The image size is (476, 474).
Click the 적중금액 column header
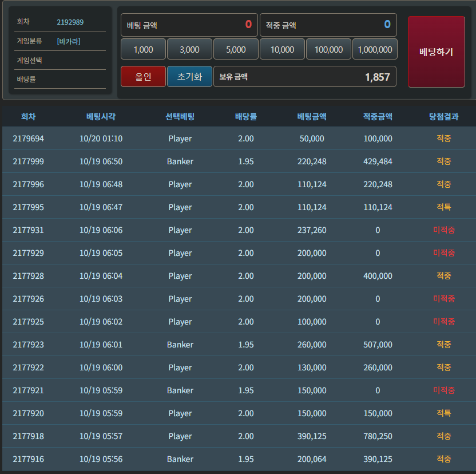pyautogui.click(x=378, y=116)
